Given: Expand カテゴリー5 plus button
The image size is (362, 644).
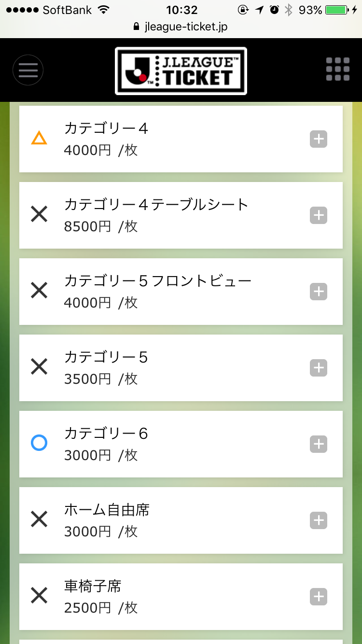Looking at the screenshot, I should coord(319,368).
